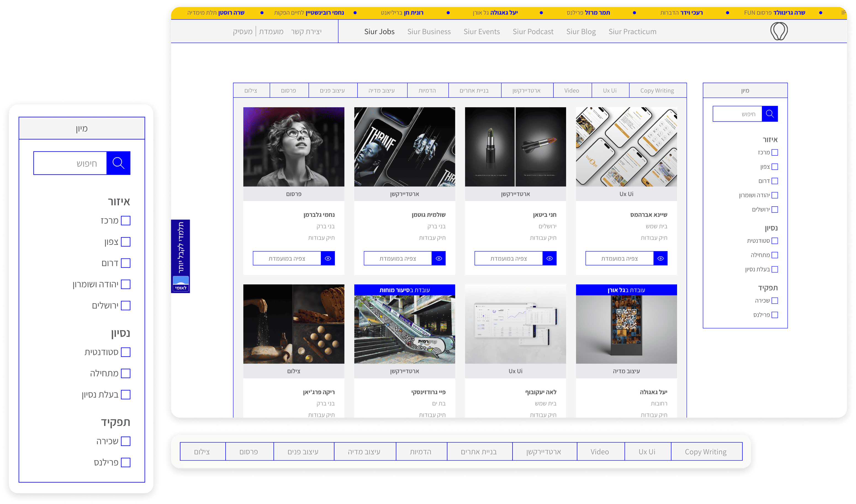Click the lightbulb logo icon in header
Screen dimensions: 856x504
[779, 31]
